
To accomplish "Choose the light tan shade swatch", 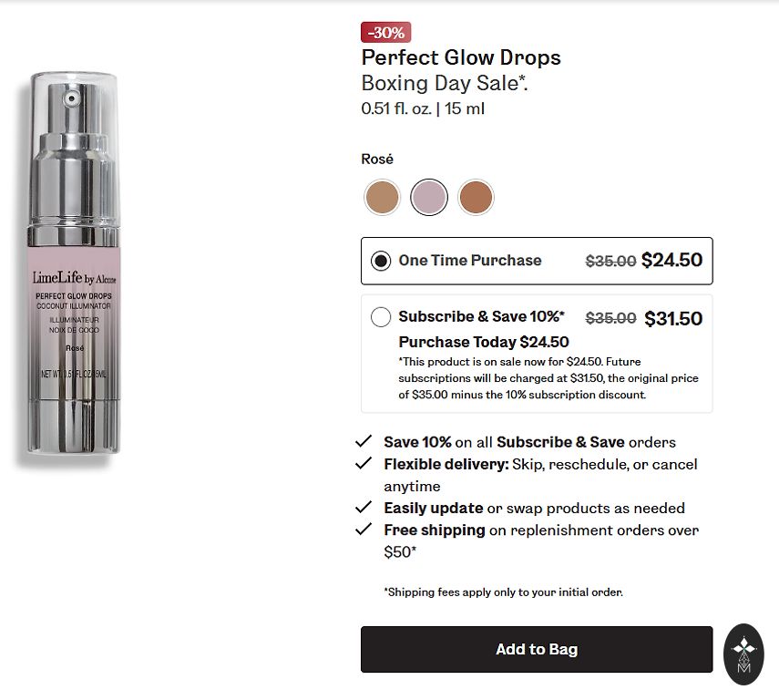I will (382, 197).
